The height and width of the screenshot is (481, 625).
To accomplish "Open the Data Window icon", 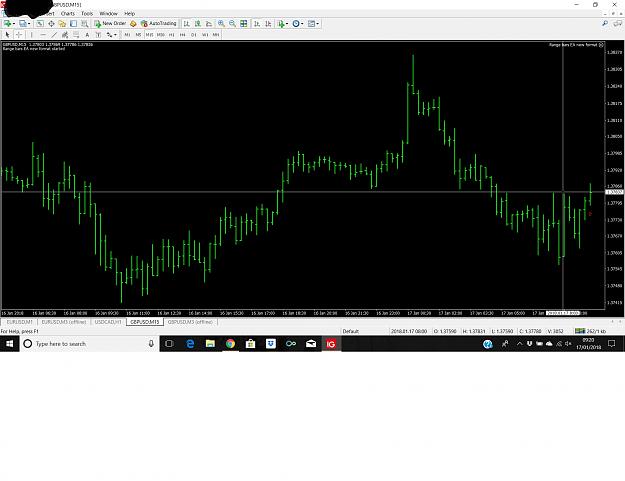I will click(x=51, y=24).
